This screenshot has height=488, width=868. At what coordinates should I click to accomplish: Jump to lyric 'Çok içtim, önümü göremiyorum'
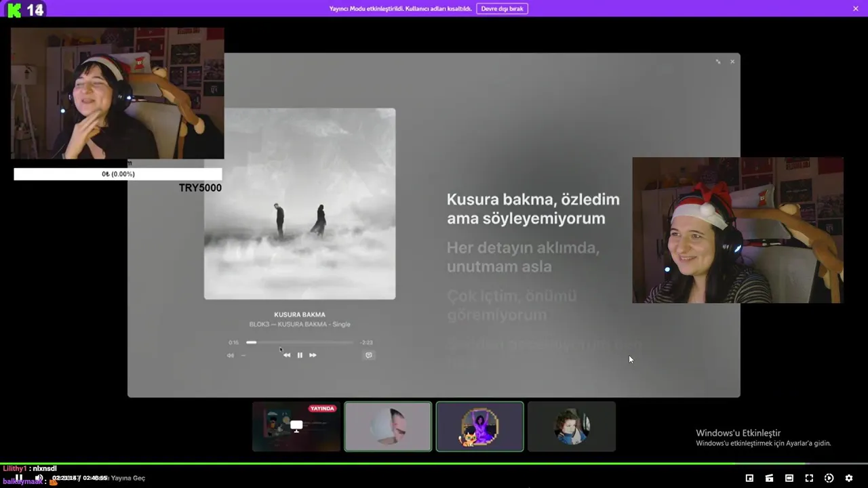511,306
